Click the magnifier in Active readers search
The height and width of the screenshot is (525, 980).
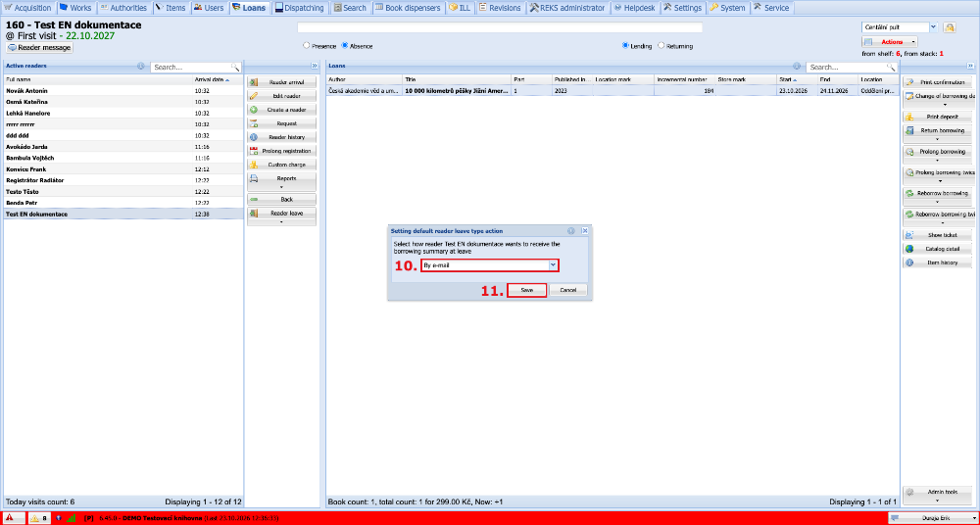click(x=235, y=67)
